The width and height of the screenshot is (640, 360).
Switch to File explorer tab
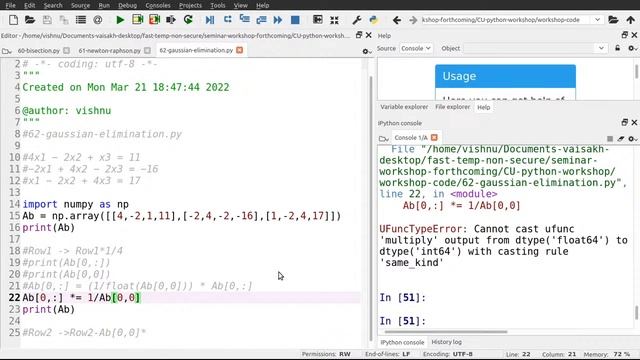[x=452, y=107]
